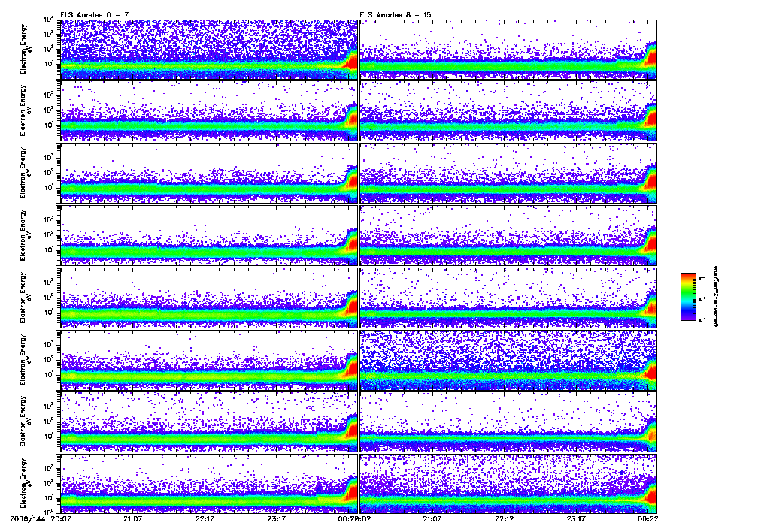This screenshot has height=532, width=770.
Task: Select the top spectrogram panel under Anodes 0 - 7
Action: point(209,50)
